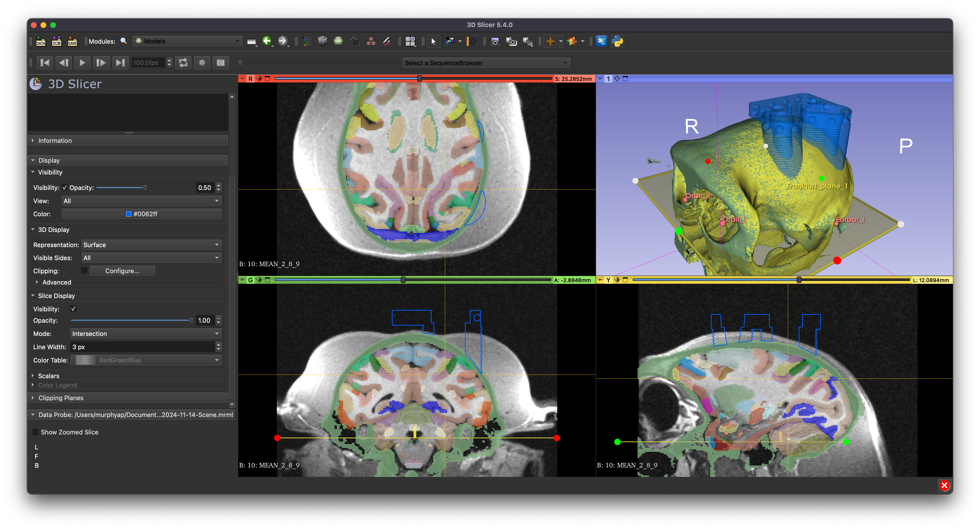Click the Red slice offset slider handle
Viewport: 980px width, 530px height.
click(x=419, y=78)
